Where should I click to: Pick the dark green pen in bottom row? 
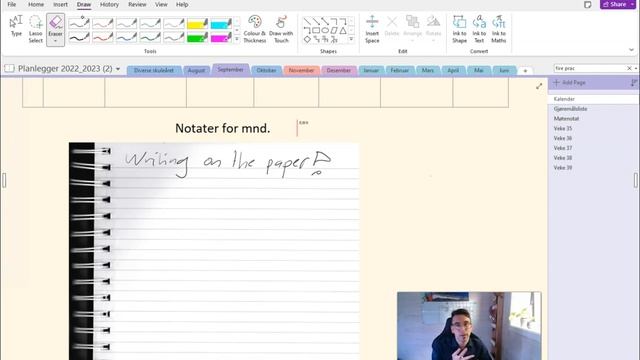[x=150, y=38]
